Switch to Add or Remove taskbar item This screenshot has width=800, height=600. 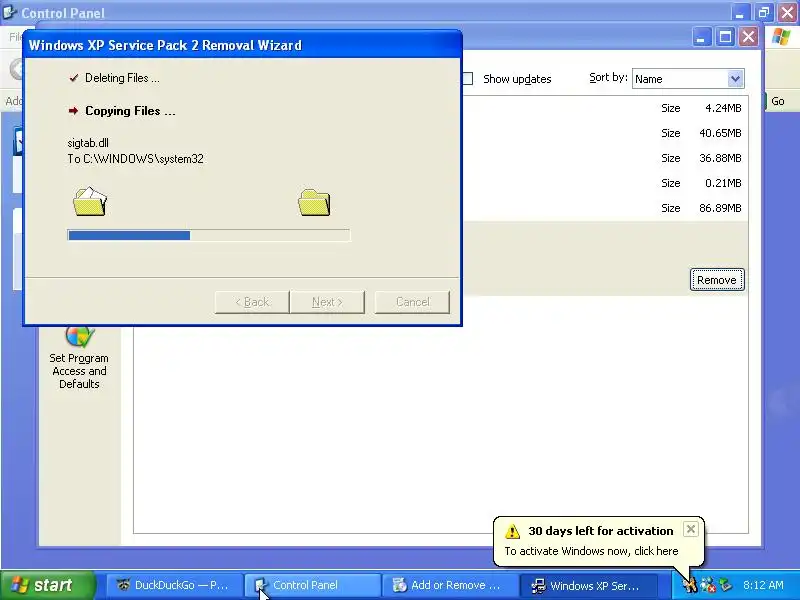pyautogui.click(x=449, y=585)
